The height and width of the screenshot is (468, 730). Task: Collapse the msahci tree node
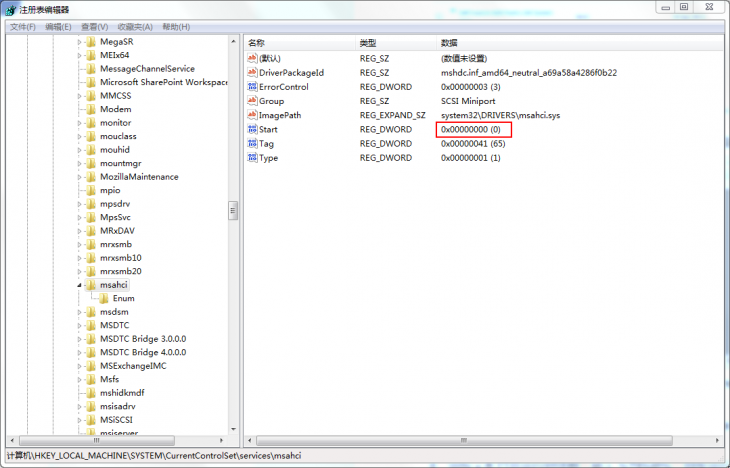(x=79, y=285)
